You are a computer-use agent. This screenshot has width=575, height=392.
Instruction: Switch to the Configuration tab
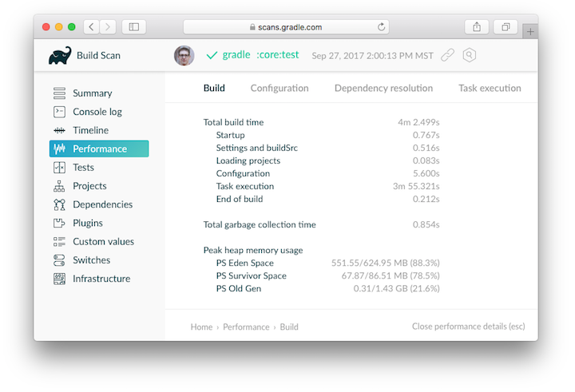click(280, 88)
